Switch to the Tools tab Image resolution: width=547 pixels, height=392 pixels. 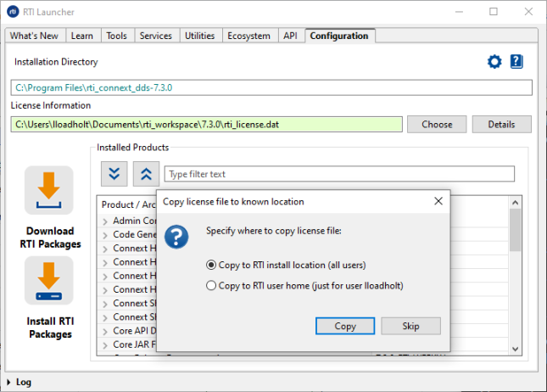(x=116, y=36)
